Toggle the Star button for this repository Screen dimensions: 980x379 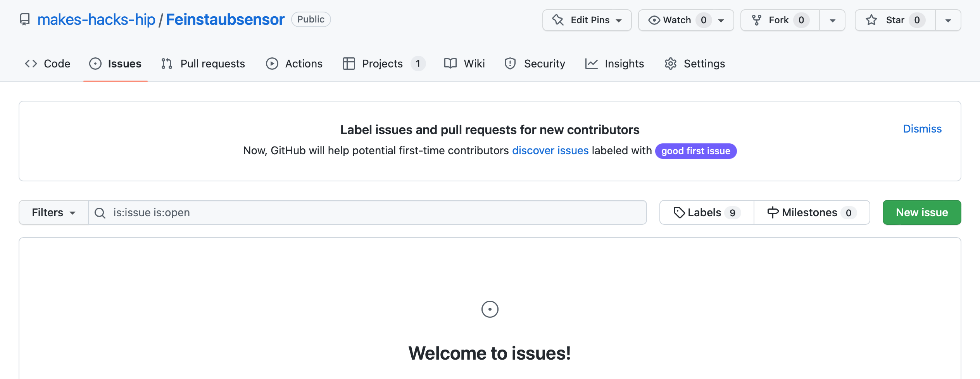tap(895, 20)
